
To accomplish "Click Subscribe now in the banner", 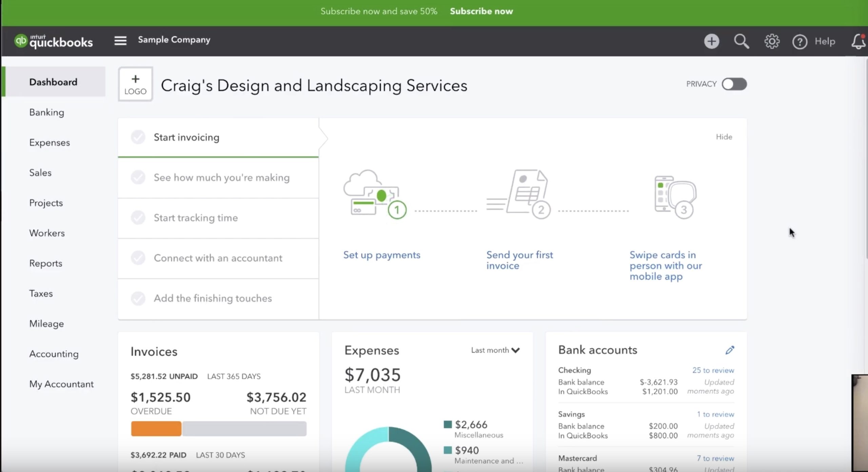I will point(481,11).
